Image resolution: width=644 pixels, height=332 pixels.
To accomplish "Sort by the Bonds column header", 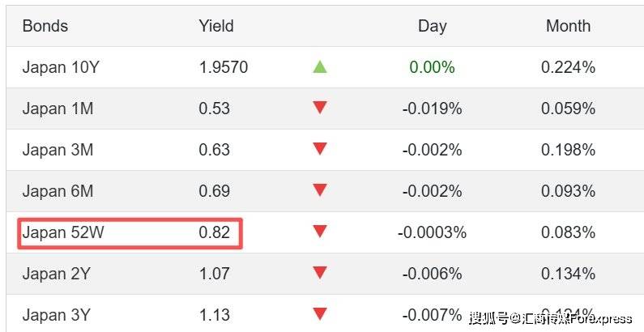I will pyautogui.click(x=45, y=26).
